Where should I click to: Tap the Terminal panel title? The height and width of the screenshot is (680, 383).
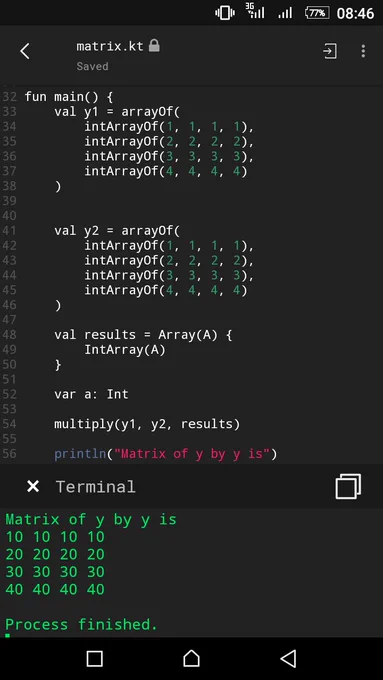tap(95, 487)
